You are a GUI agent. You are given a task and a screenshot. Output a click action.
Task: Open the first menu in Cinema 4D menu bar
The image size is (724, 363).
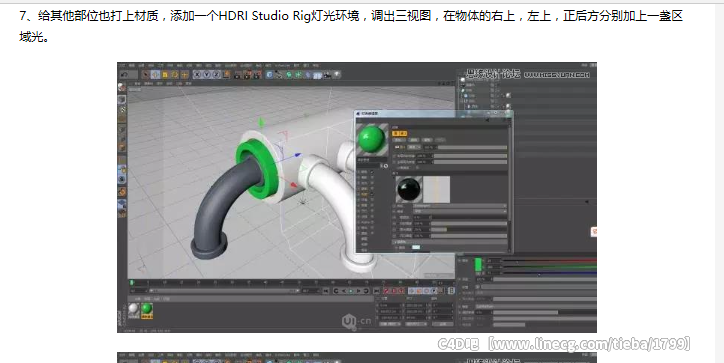pyautogui.click(x=122, y=66)
